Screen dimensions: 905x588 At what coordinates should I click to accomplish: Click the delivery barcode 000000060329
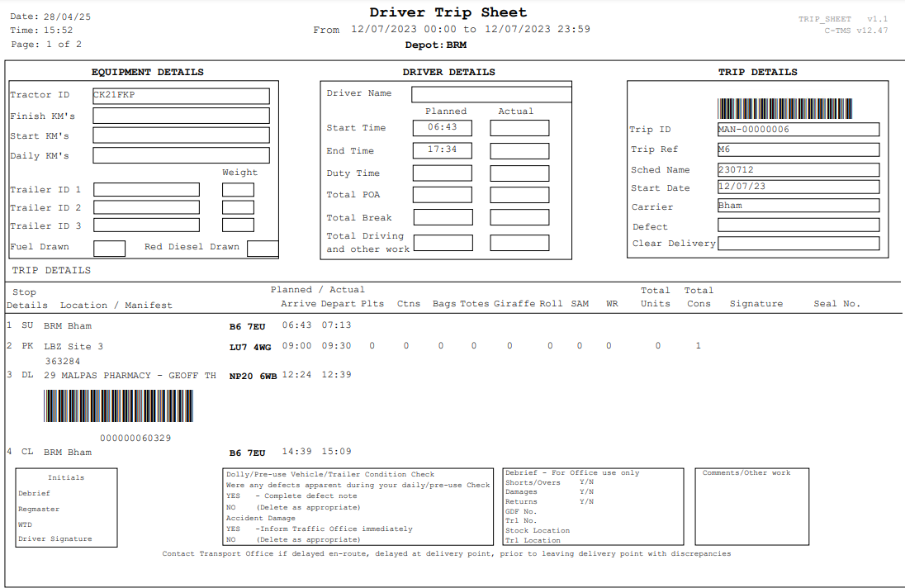pos(118,405)
